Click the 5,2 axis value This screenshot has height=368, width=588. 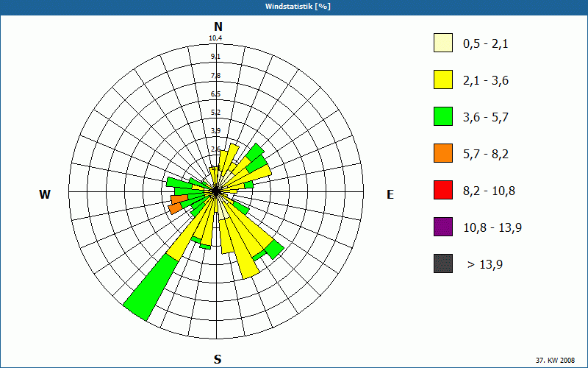point(215,113)
